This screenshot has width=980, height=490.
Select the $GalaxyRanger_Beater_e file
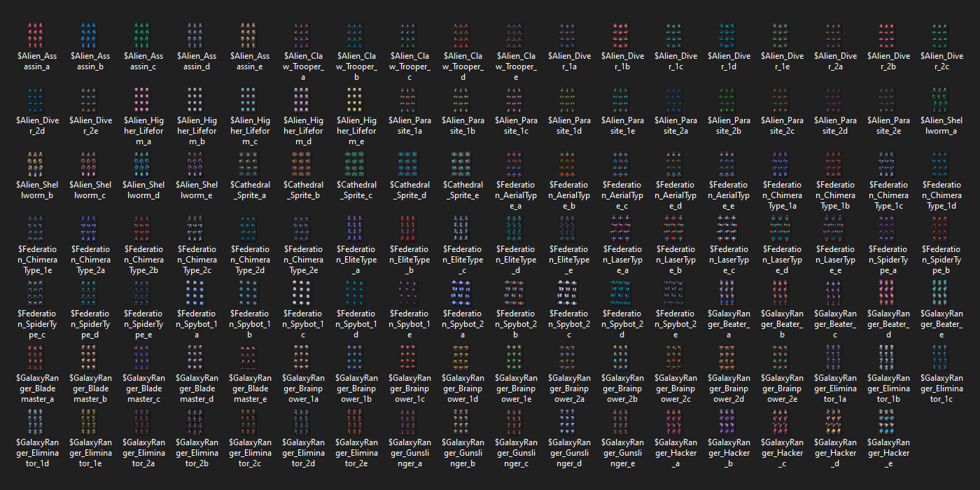tap(941, 293)
